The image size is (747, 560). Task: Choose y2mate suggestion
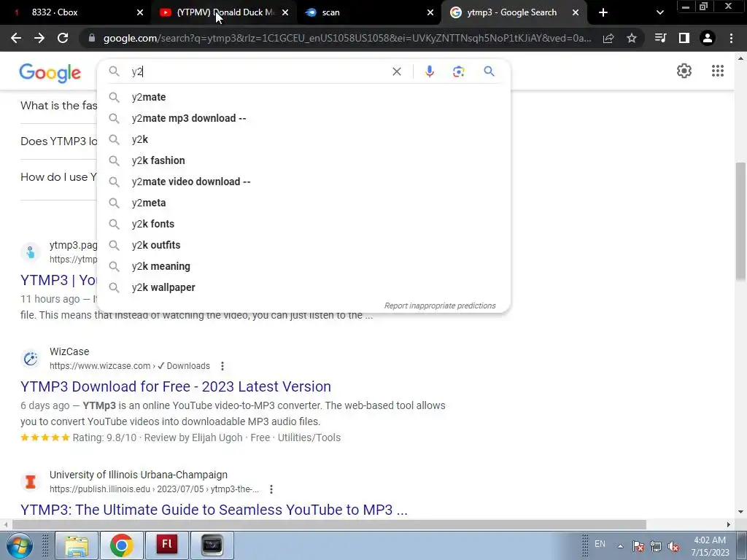[x=303, y=97]
